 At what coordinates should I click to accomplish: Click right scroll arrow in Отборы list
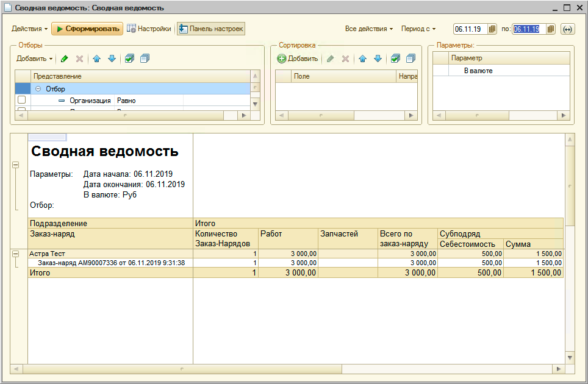click(x=244, y=115)
